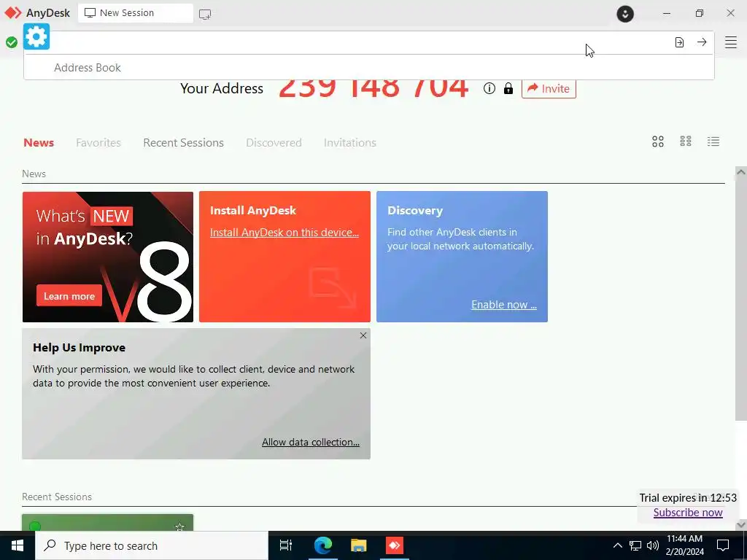Open the Discovered tab
This screenshot has height=560, width=747.
point(274,143)
